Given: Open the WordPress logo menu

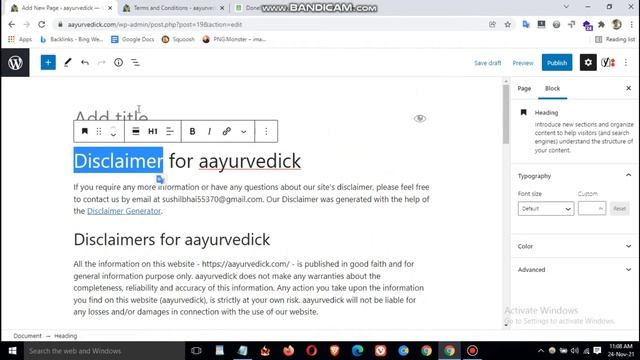Looking at the screenshot, I should tap(15, 62).
